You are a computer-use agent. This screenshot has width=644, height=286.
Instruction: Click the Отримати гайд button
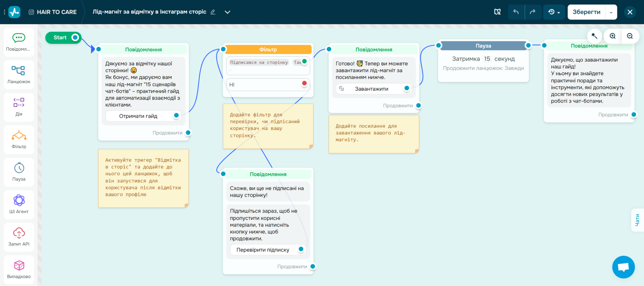point(138,116)
